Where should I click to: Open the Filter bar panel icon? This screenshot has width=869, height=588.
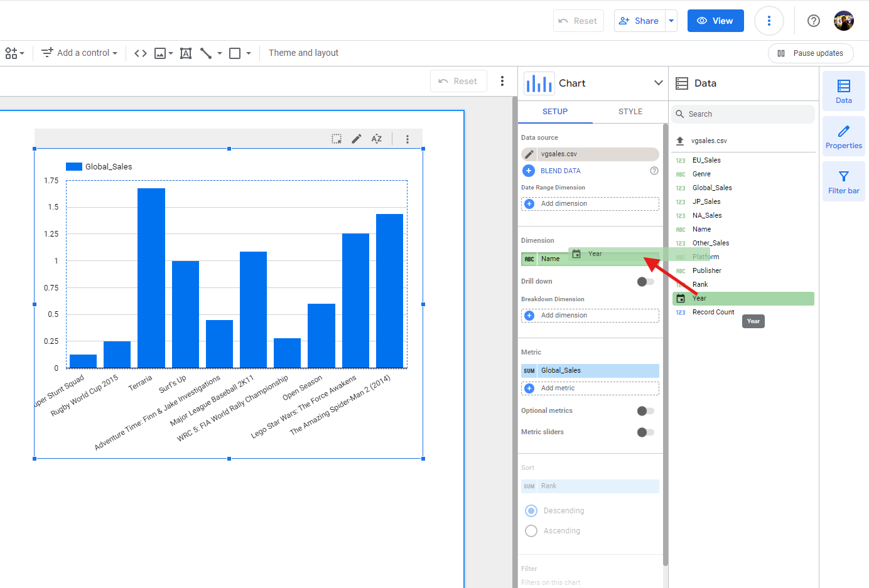click(843, 182)
